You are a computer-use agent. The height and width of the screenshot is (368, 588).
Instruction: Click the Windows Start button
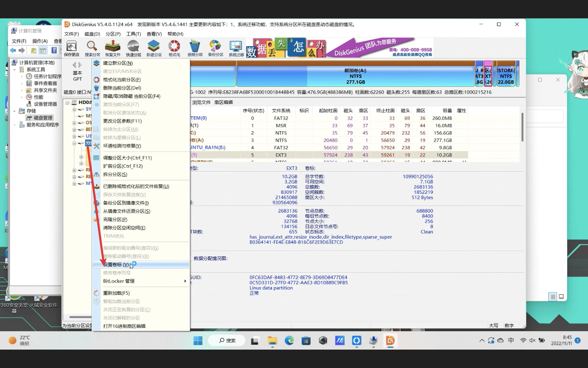(198, 341)
